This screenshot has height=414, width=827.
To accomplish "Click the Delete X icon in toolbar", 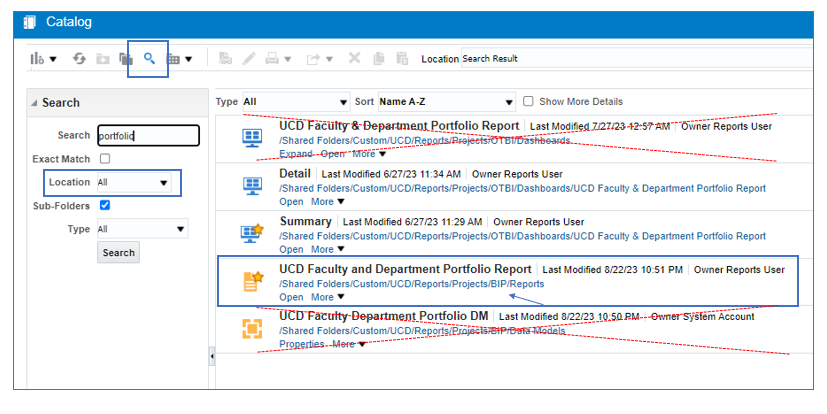I will click(354, 59).
